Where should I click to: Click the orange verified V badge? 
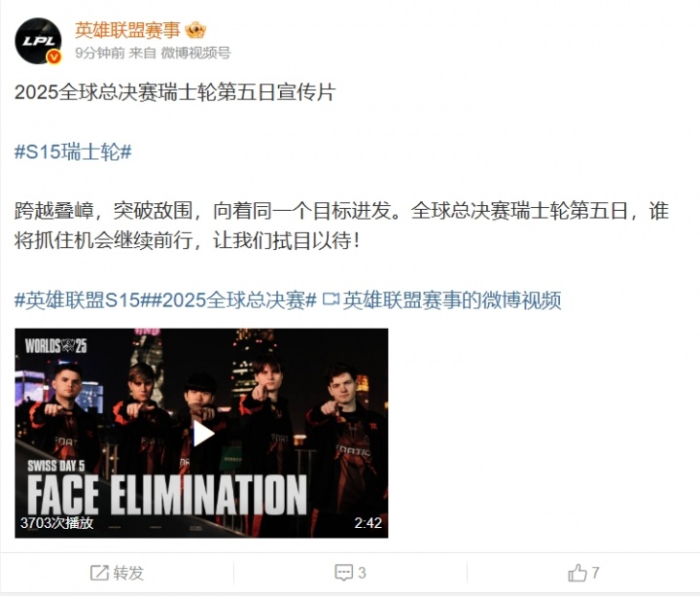tap(54, 56)
